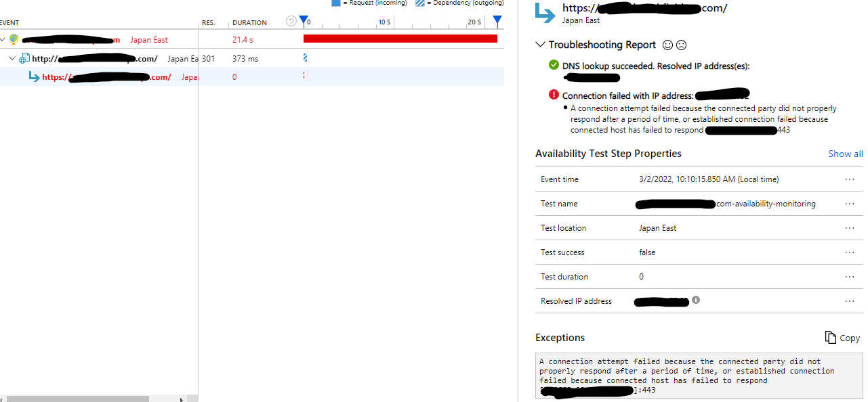The image size is (868, 402).
Task: Click the Show all link
Action: click(845, 154)
